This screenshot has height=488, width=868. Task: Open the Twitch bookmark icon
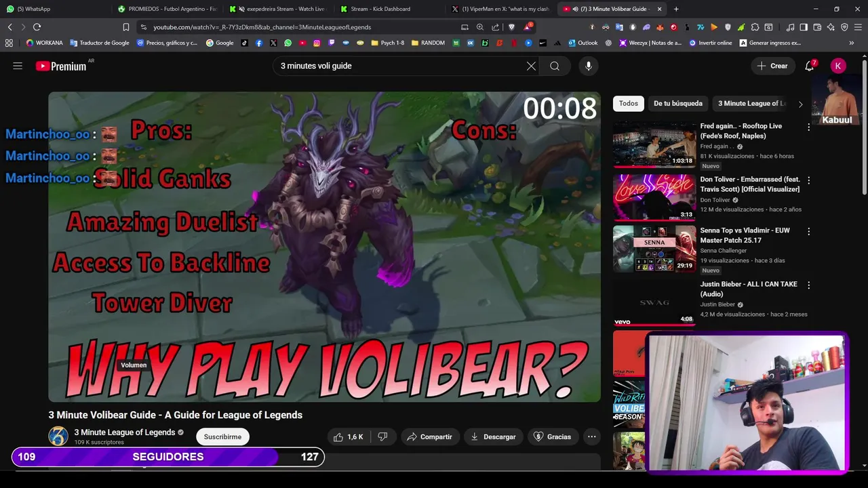(x=331, y=43)
